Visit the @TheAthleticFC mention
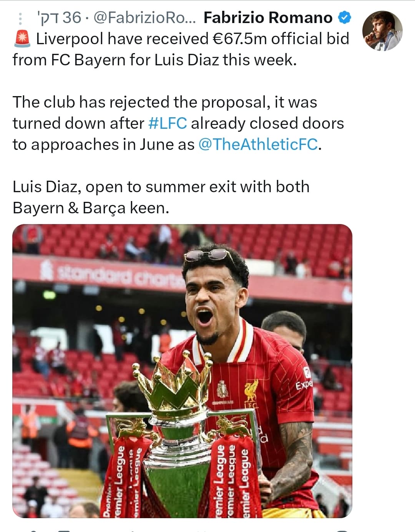The width and height of the screenshot is (415, 532). [258, 145]
